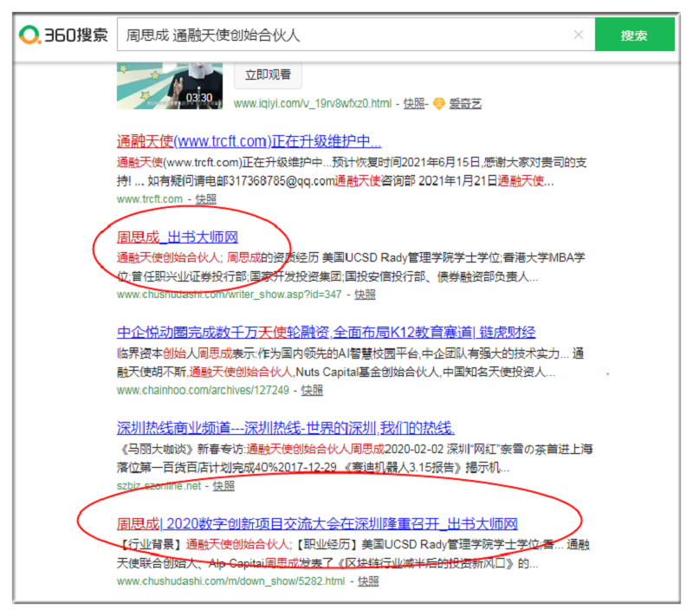
Task: Click the chushudashi.com/writer_show.asp URL
Action: tap(231, 295)
